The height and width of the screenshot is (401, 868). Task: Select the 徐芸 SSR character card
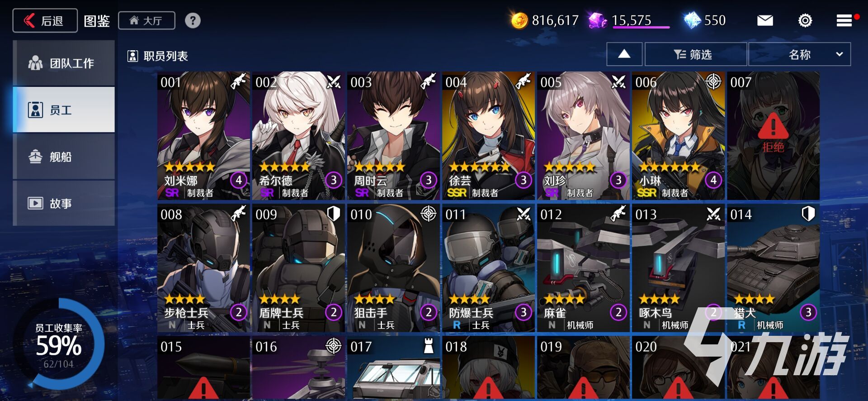pos(488,136)
